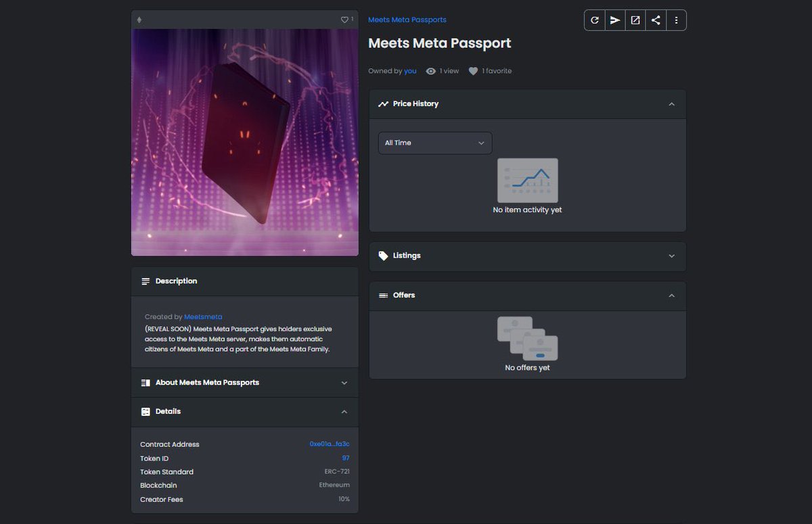Click the Creator Fees label
This screenshot has width=812, height=524.
point(162,499)
